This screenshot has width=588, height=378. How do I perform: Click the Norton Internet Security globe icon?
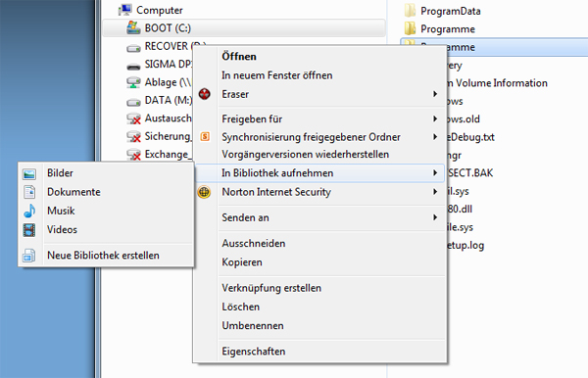coord(205,192)
